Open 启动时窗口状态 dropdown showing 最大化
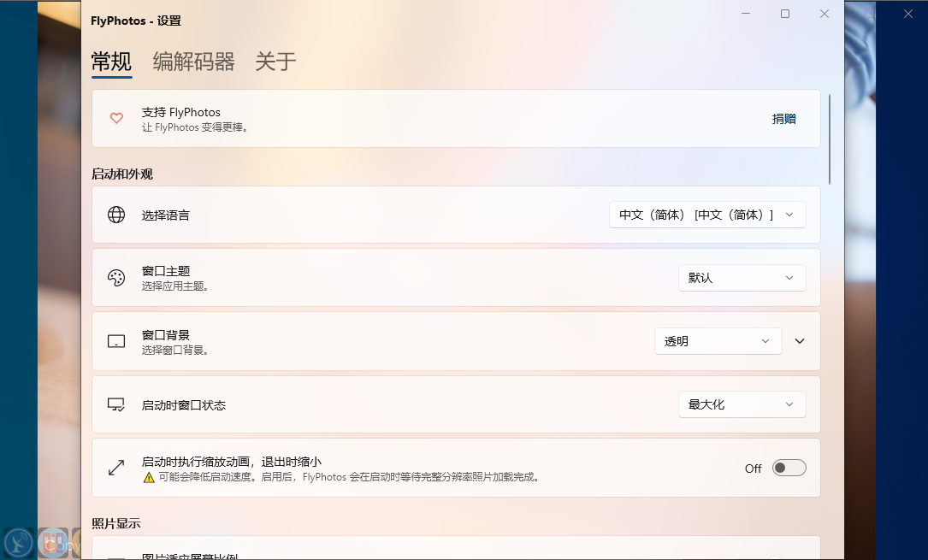The height and width of the screenshot is (560, 928). click(x=742, y=404)
